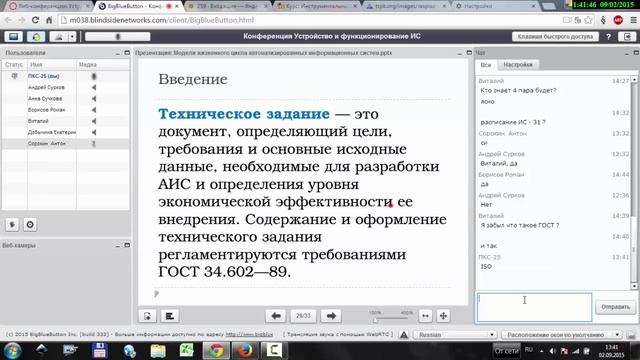Click the chat scrollbar up arrow
The width and height of the screenshot is (640, 360).
click(x=634, y=80)
